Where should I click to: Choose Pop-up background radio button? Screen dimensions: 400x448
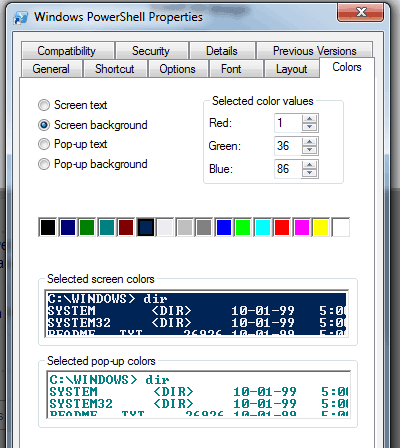click(44, 164)
